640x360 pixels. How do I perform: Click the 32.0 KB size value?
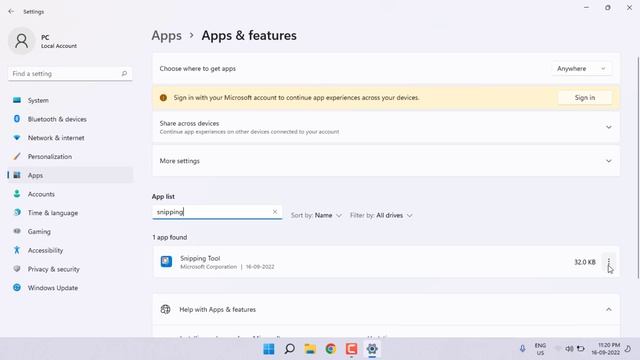pyautogui.click(x=584, y=262)
